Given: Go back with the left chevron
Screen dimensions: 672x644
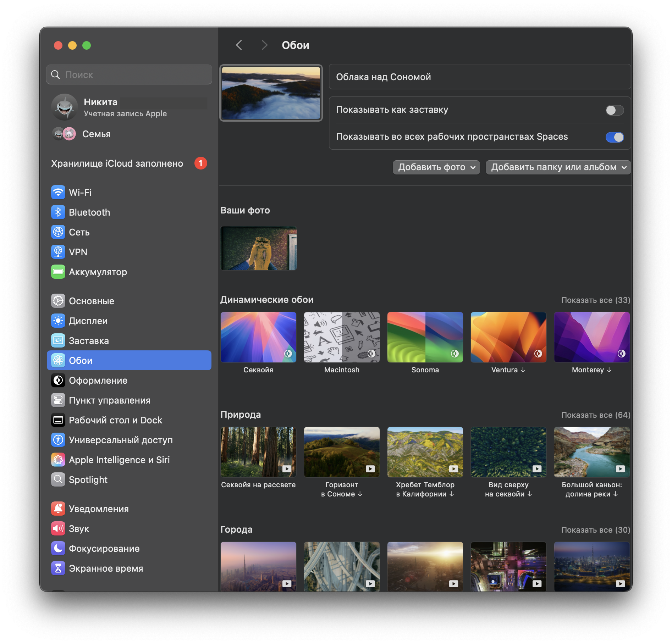Looking at the screenshot, I should [x=239, y=45].
